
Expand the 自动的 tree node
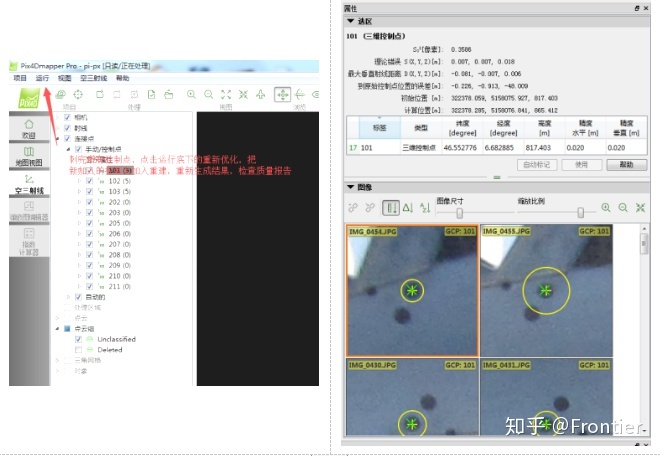68,297
